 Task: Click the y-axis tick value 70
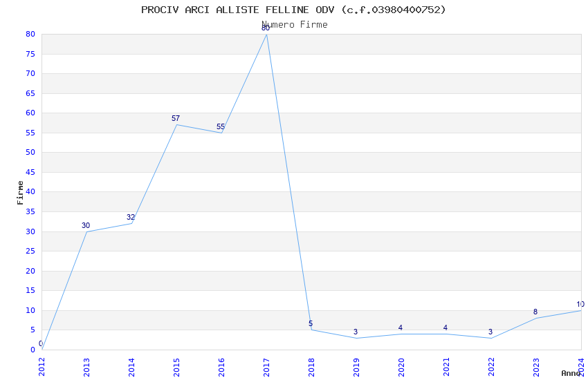tap(30, 73)
